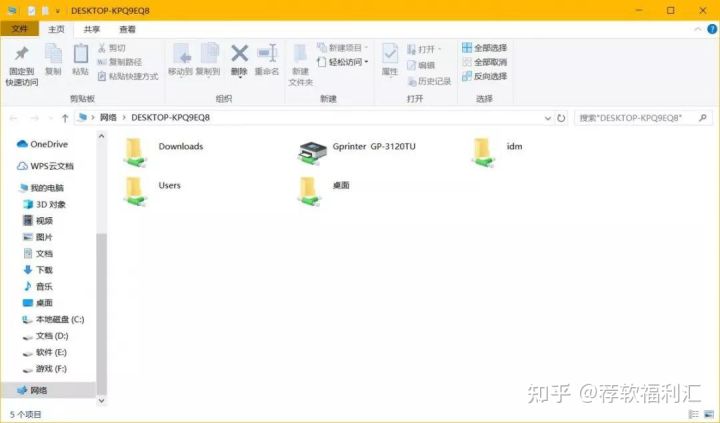Collapse the ribbon with the chevron
Screen dimensions: 720x423
click(x=698, y=29)
